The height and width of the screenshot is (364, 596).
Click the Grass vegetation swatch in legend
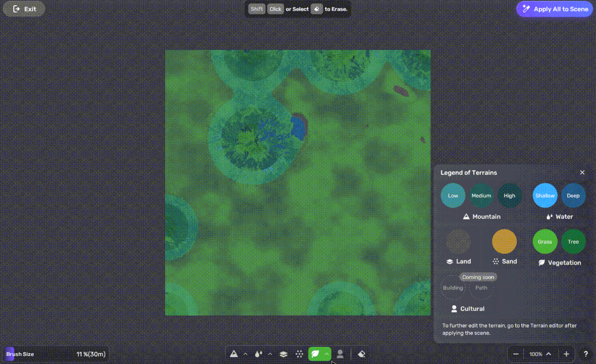tap(545, 241)
